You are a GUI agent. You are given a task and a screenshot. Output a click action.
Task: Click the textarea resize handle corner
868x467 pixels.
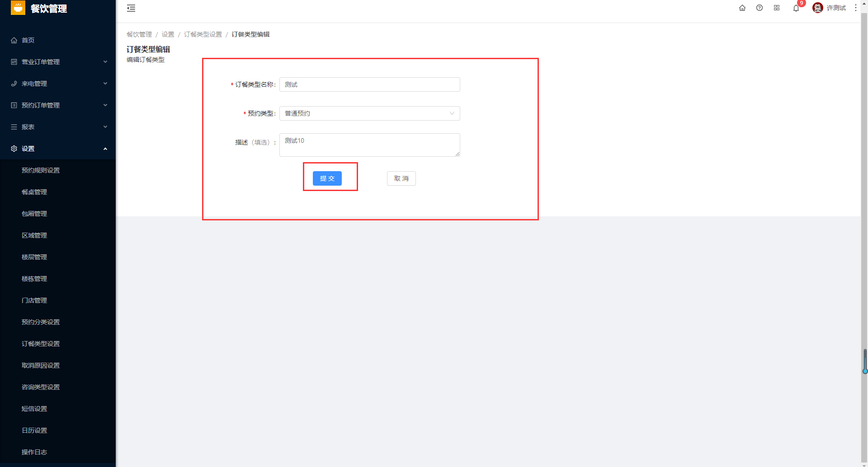click(x=458, y=154)
